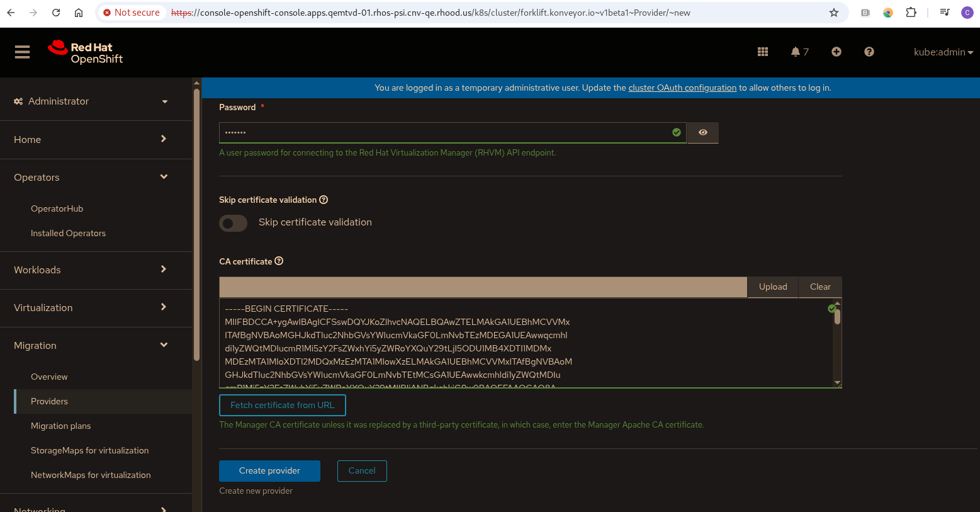Toggle the Skip certificate validation switch
This screenshot has width=980, height=512.
(233, 223)
